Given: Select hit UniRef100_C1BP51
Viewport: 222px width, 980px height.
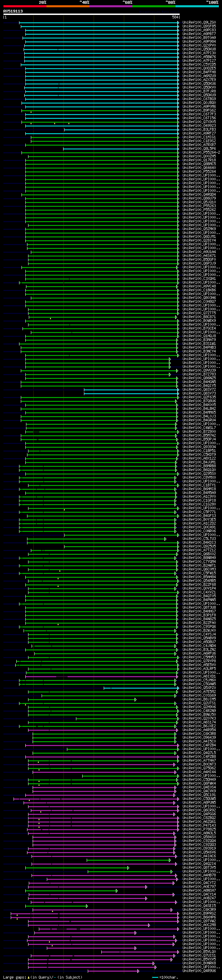Looking at the screenshot, I should click(199, 451).
